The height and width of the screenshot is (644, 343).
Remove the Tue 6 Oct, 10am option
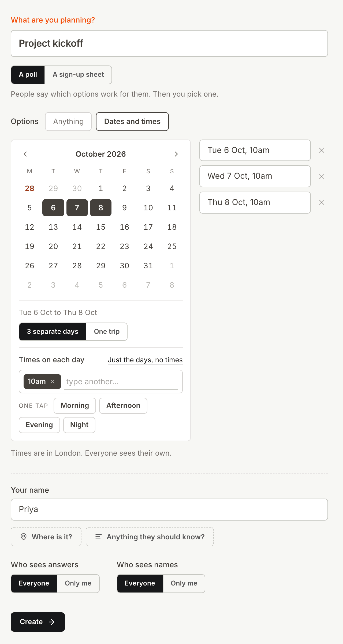click(322, 150)
